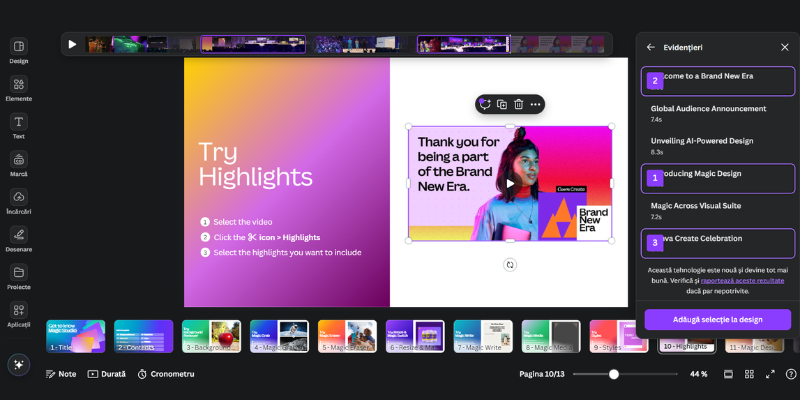Click the 'Adaugă selecție la design' button

(x=717, y=319)
